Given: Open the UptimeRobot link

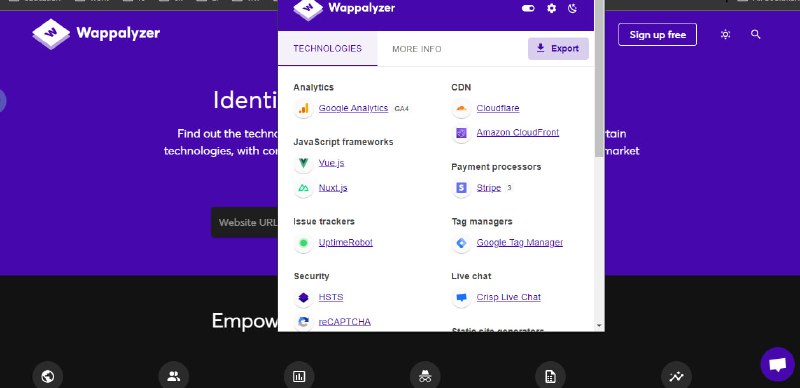Looking at the screenshot, I should click(345, 242).
